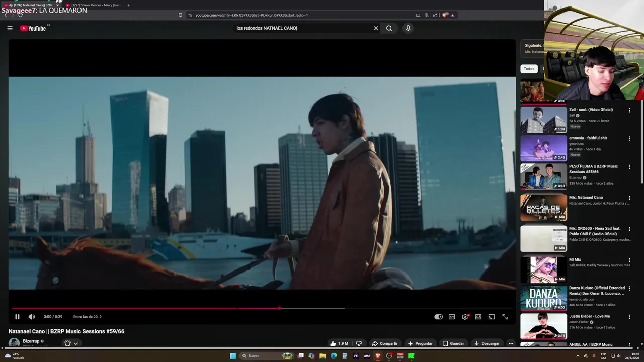Viewport: 644px width, 362px height.
Task: Open the weather widget showing 23°C Nublado
Action: point(15,355)
